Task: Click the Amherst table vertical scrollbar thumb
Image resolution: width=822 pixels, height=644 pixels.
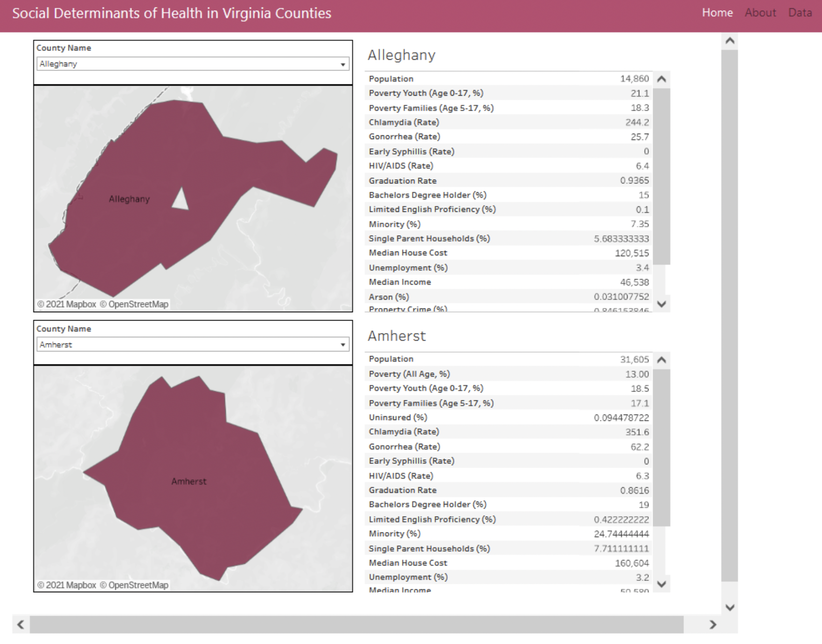Action: click(661, 447)
